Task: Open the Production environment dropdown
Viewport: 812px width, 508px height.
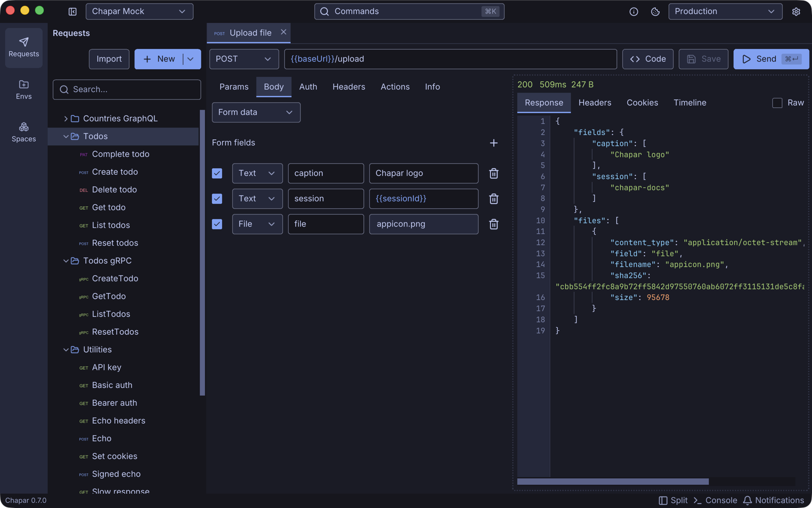Action: point(725,11)
